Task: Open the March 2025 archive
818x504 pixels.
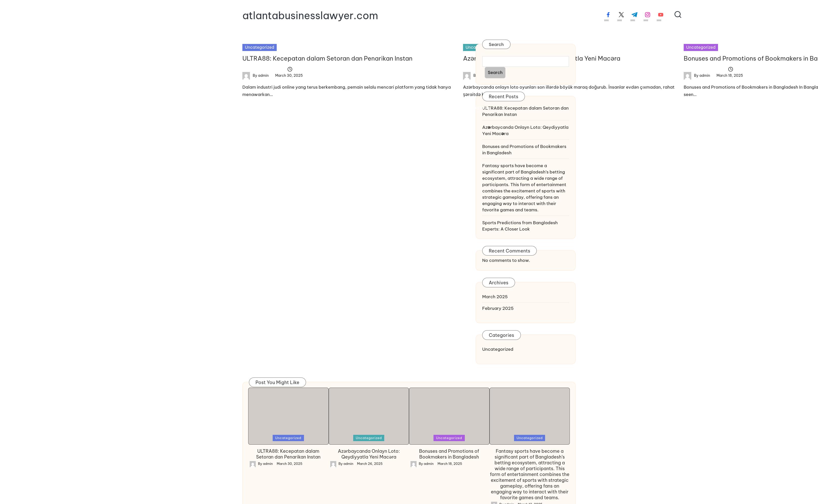Action: (495, 297)
